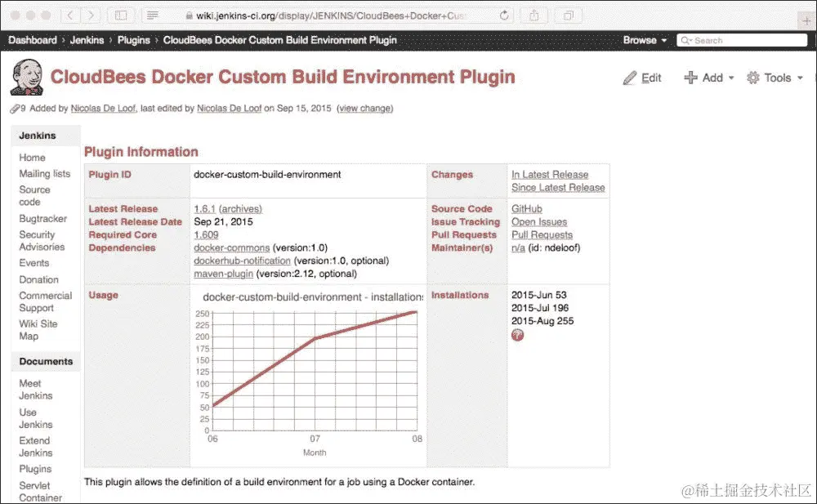Viewport: 817px width, 504px height.
Task: Click the installations usage chart
Action: 310,375
